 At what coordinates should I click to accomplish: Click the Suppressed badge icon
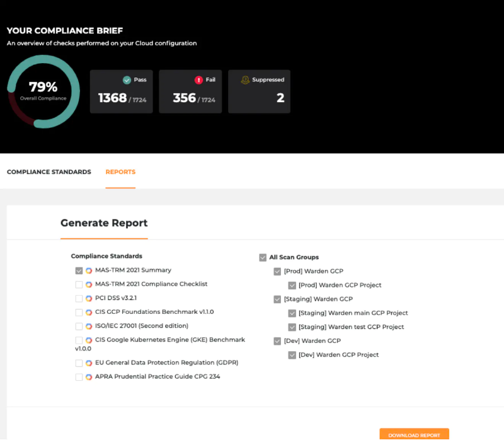245,80
